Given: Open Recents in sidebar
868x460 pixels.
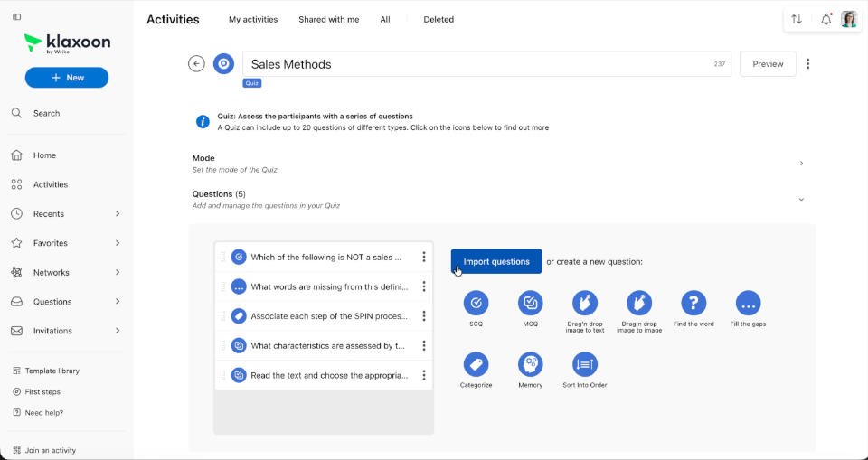Looking at the screenshot, I should (49, 213).
